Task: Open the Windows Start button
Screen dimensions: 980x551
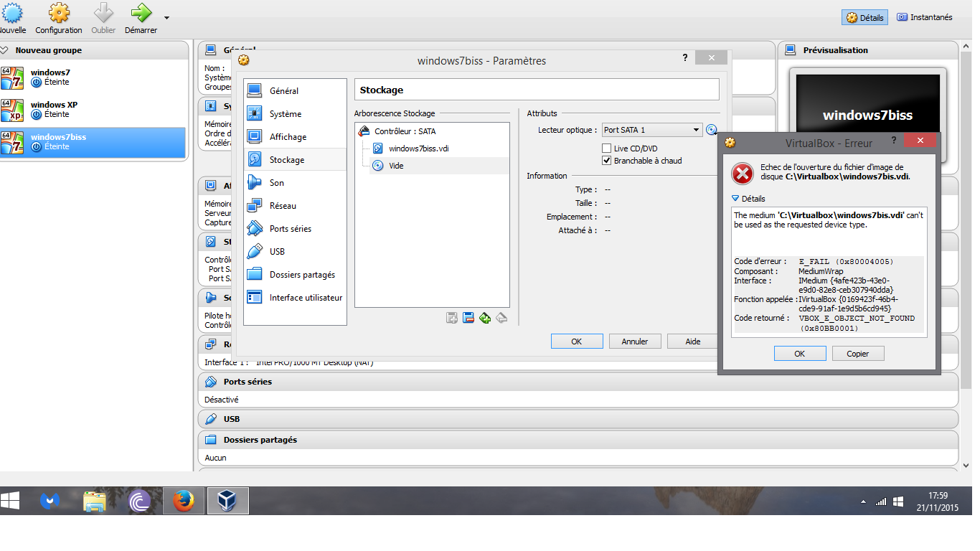Action: (x=10, y=501)
